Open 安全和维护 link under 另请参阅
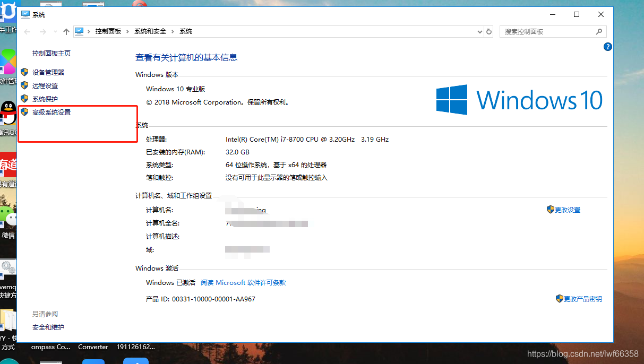Screen dimensions: 644x364 click(x=48, y=327)
